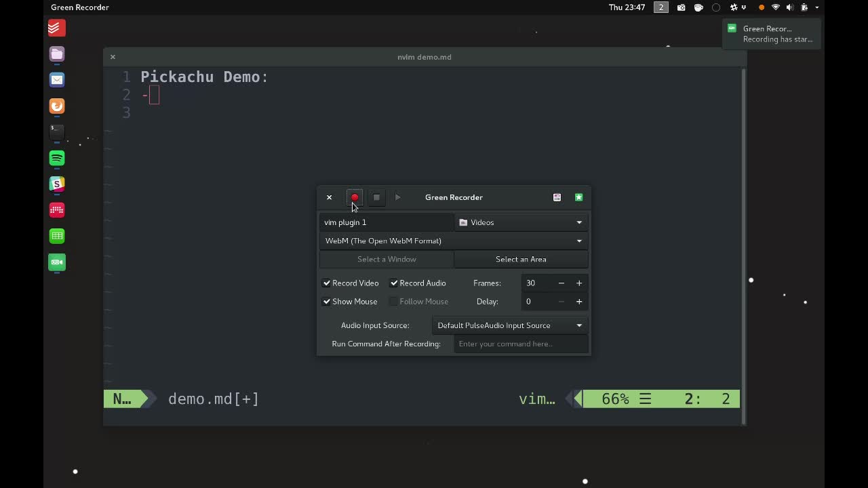Open Green Recorder preferences icon

pos(557,197)
